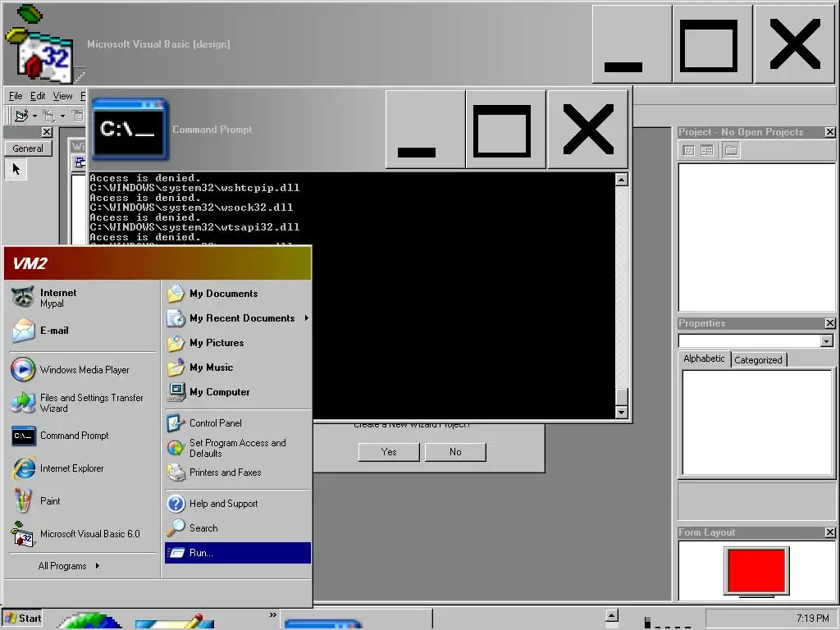Click the Start button on taskbar
The height and width of the screenshot is (630, 840).
point(22,619)
